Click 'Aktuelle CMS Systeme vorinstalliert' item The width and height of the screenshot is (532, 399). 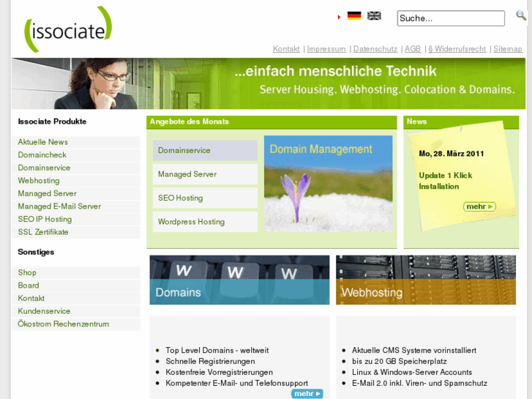[x=414, y=351]
